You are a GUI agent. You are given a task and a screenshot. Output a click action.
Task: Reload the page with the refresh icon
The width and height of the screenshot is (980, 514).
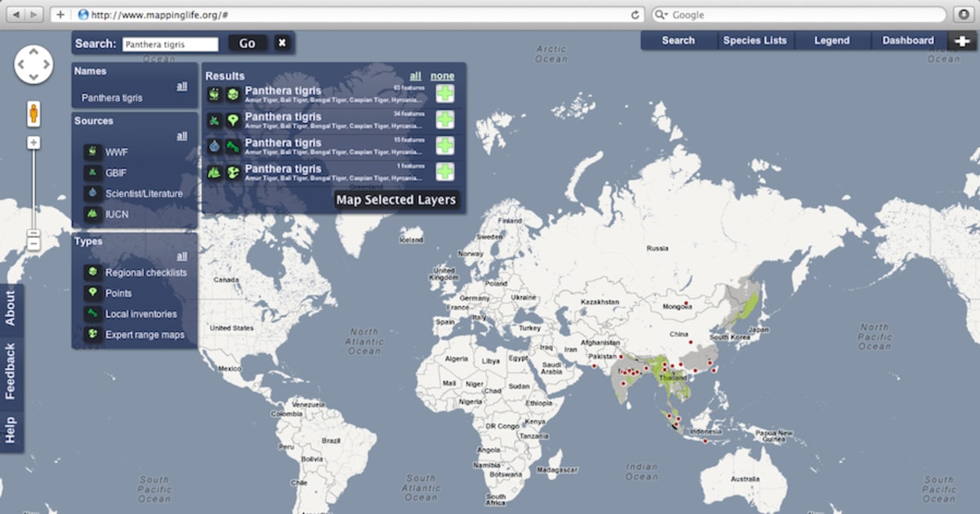tap(635, 15)
